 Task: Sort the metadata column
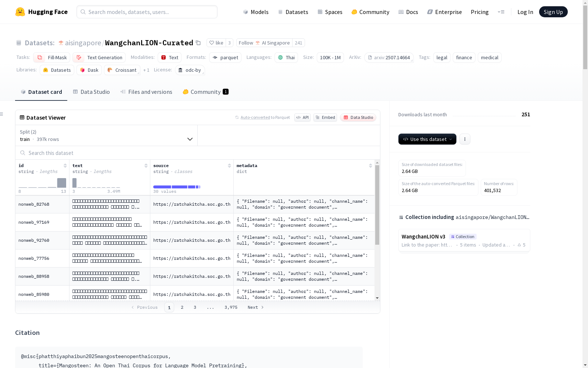[370, 166]
